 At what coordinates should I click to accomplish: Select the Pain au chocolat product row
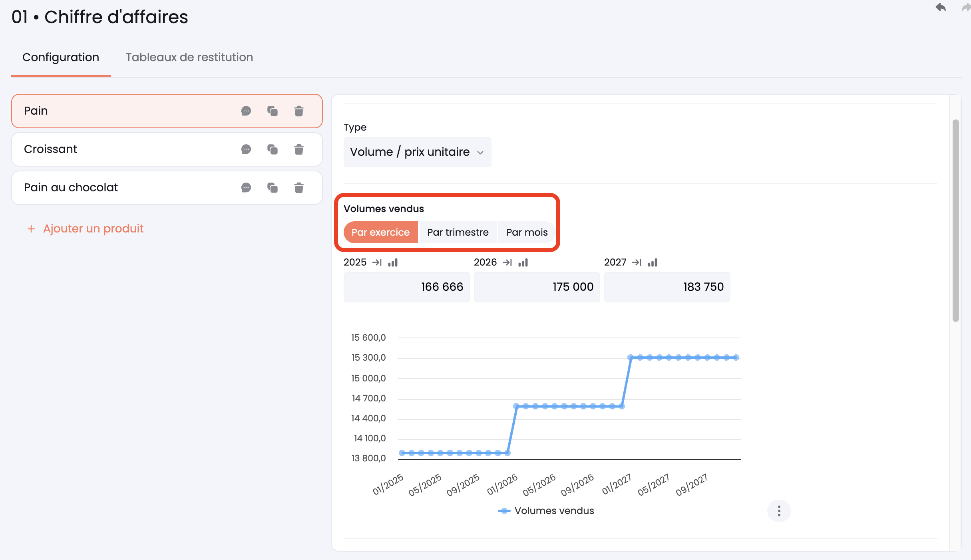pyautogui.click(x=167, y=188)
